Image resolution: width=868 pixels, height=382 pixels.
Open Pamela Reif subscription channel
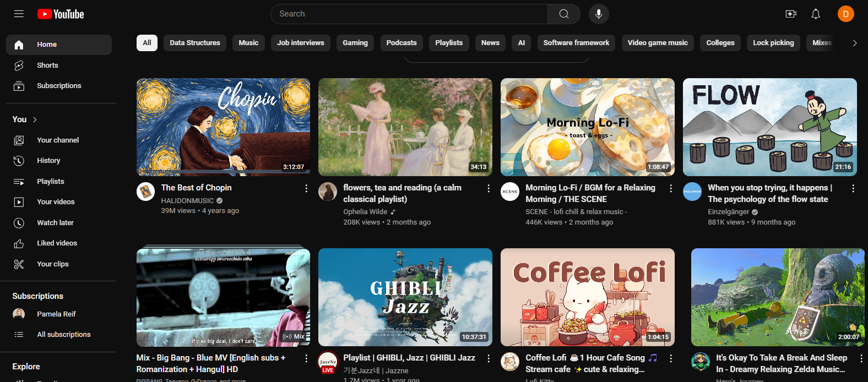(59, 314)
